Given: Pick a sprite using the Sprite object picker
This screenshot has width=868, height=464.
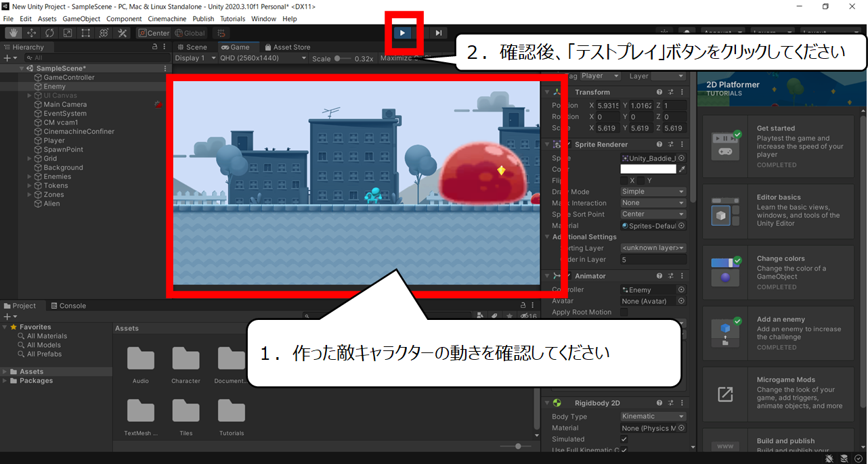Looking at the screenshot, I should [682, 158].
